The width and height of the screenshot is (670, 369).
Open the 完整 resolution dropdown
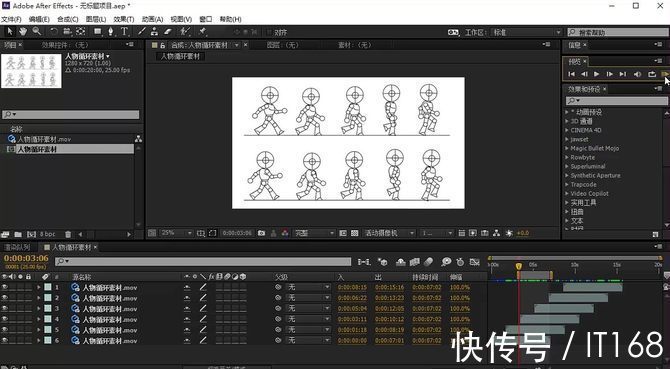(x=314, y=233)
